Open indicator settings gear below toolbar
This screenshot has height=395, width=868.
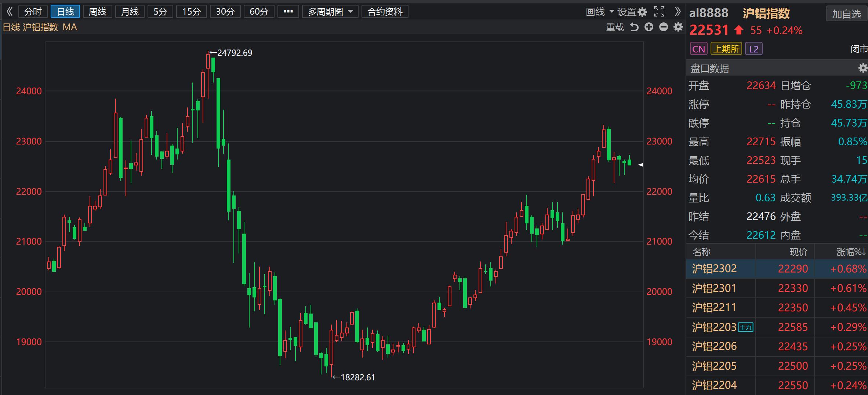coord(678,27)
